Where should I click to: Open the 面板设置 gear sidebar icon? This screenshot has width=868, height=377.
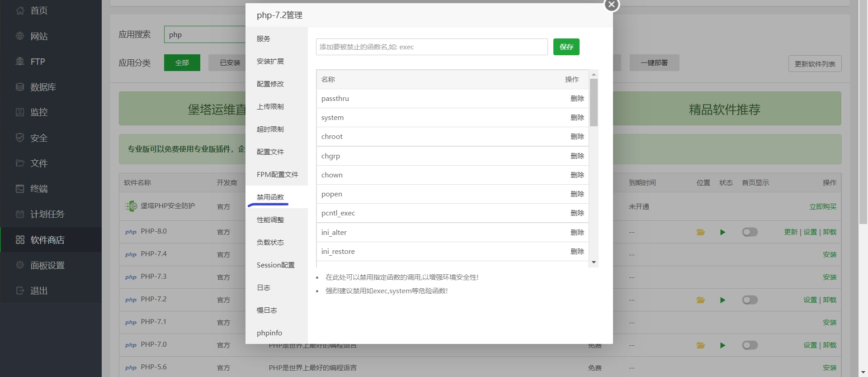tap(20, 265)
